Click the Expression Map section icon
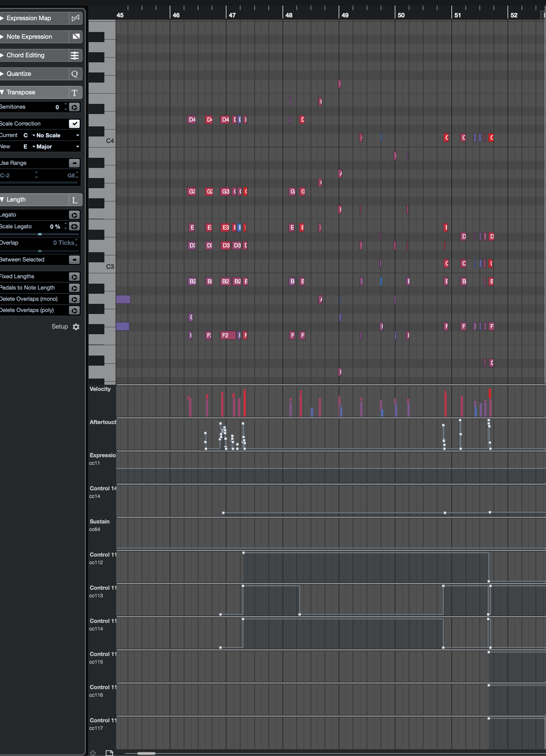546x756 pixels. click(x=75, y=18)
